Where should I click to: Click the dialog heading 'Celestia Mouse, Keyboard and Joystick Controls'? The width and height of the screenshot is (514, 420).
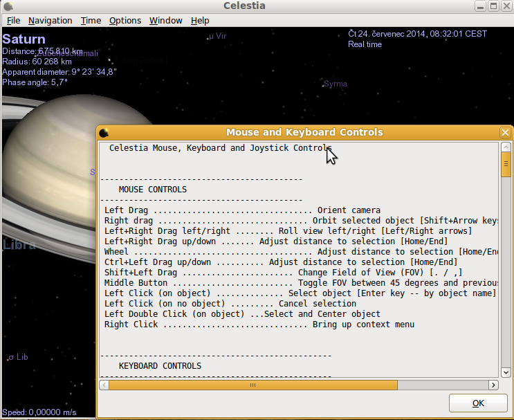click(x=220, y=148)
